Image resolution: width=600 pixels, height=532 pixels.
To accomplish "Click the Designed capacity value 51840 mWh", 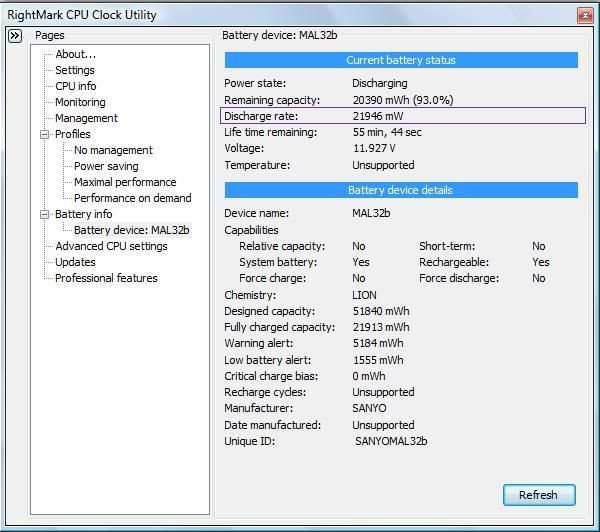I will click(381, 311).
